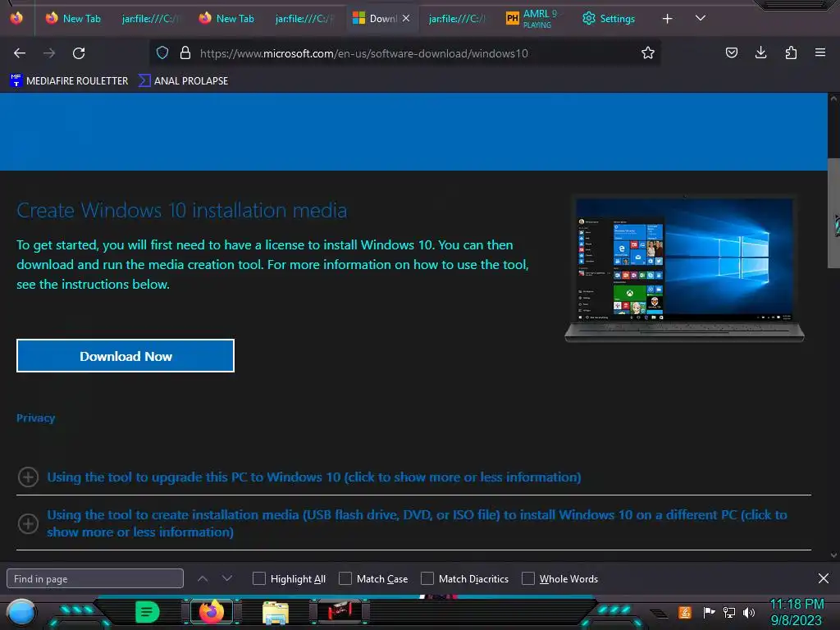Open the MEDIAFIRE ROULETTER bookmark

click(69, 81)
